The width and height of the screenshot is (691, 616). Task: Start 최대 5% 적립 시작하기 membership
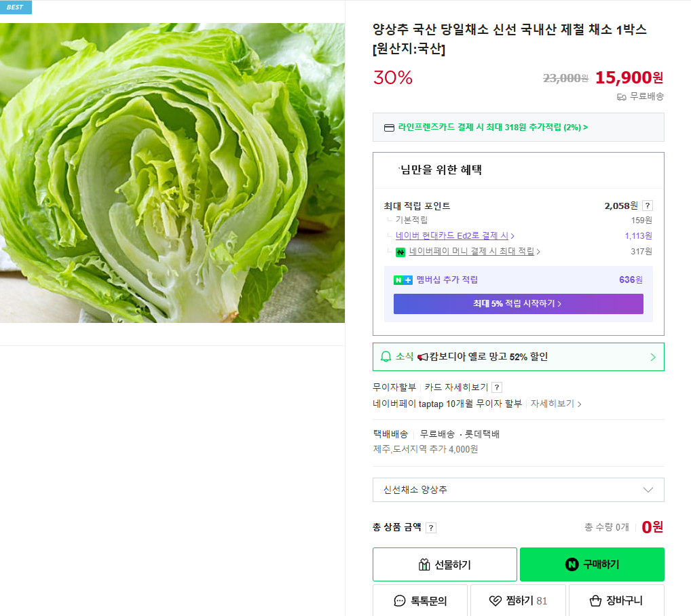tap(518, 304)
